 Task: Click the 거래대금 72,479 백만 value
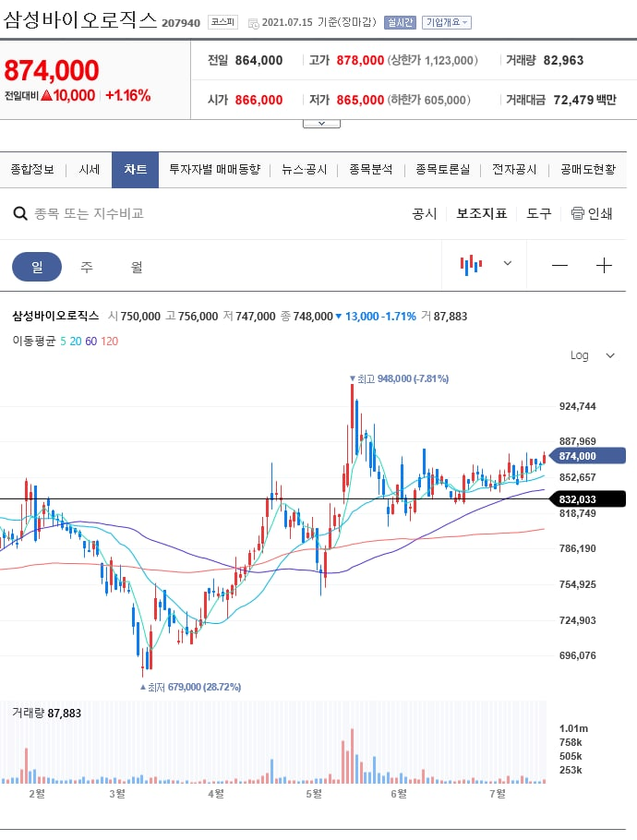coord(585,100)
